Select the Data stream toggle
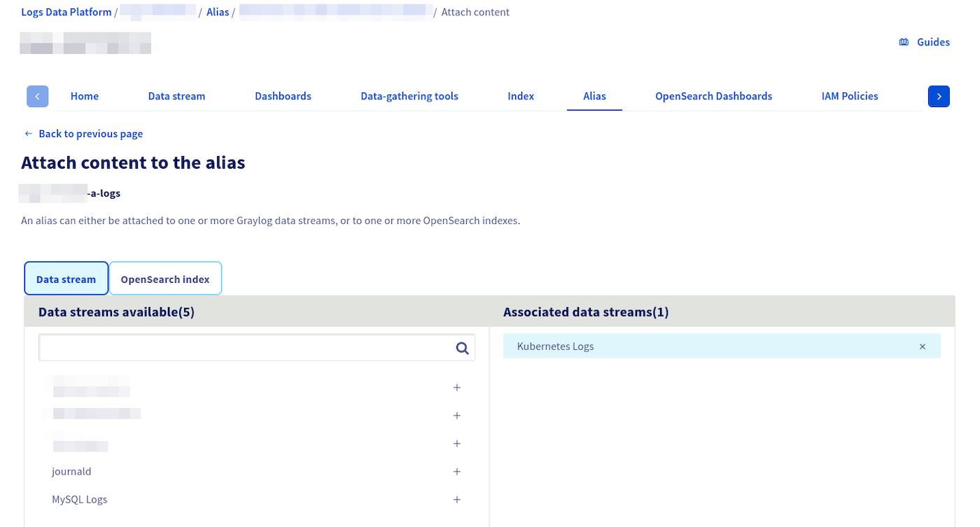The image size is (980, 527). [x=66, y=278]
